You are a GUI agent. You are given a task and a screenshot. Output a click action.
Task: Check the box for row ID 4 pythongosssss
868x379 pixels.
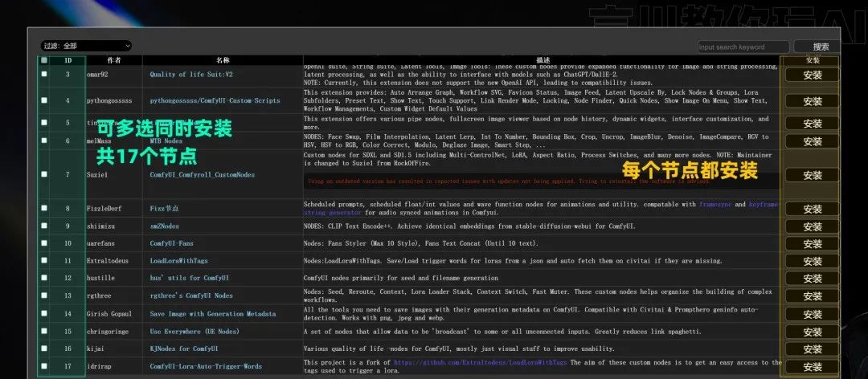coord(44,100)
